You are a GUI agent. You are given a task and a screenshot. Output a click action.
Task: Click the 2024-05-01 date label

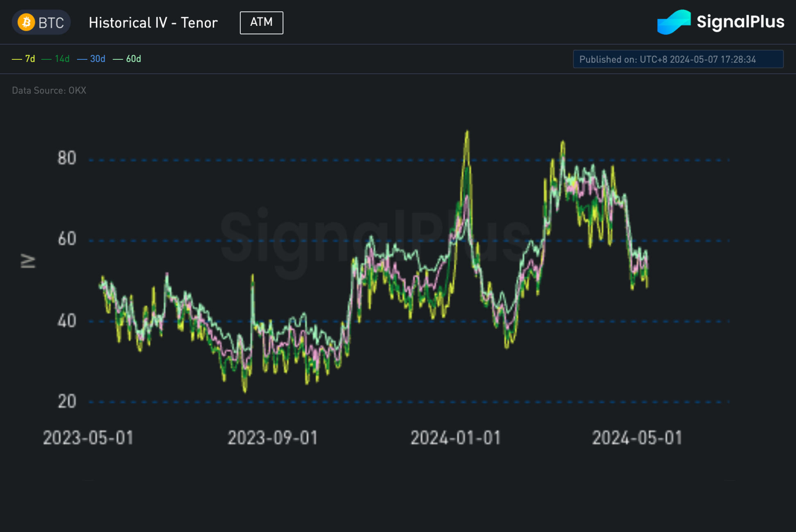(x=638, y=438)
